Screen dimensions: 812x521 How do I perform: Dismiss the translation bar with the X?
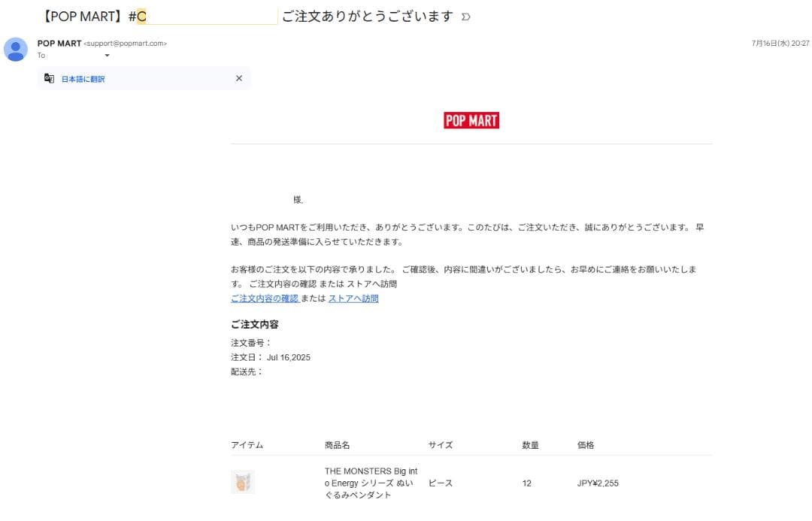tap(239, 78)
